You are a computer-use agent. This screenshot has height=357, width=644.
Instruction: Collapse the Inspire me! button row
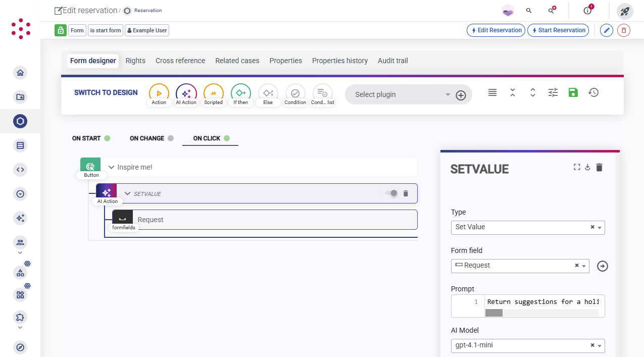click(112, 167)
